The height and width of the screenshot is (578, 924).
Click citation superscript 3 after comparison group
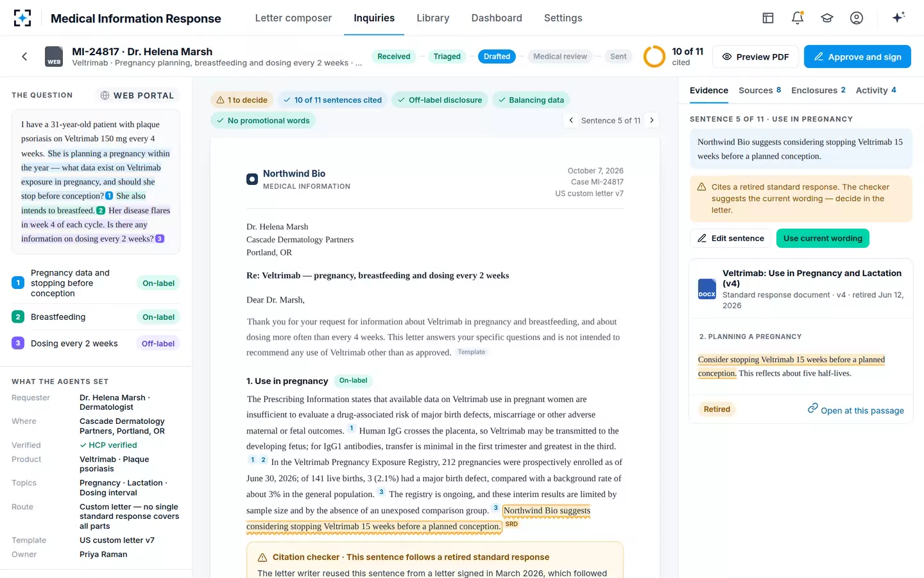[495, 508]
